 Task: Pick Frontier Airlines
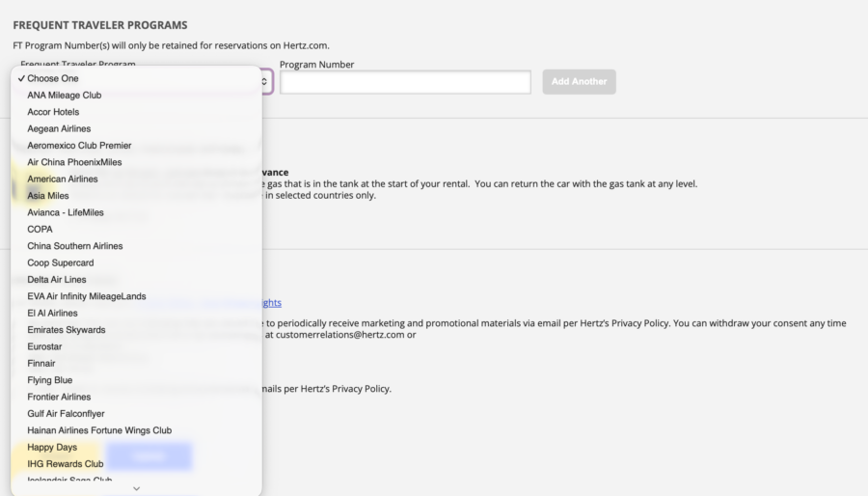coord(136,397)
